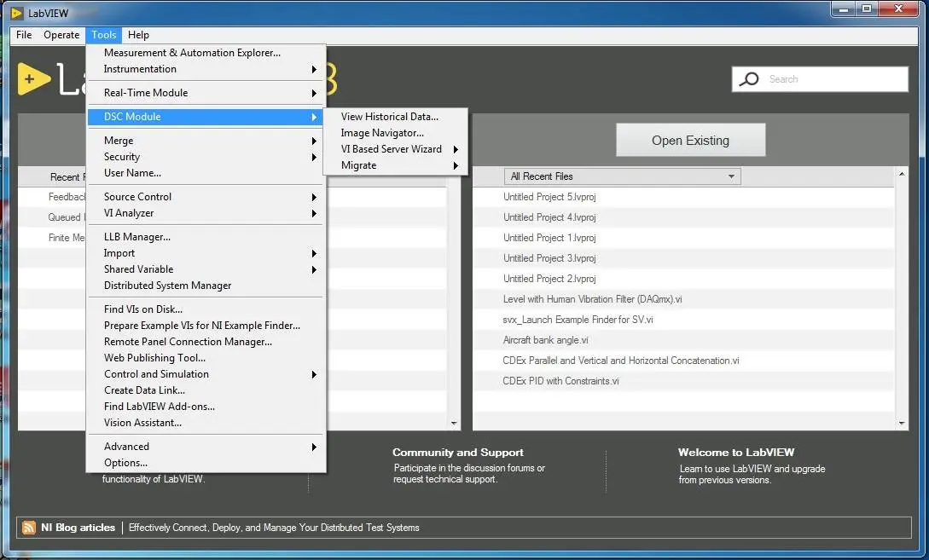Select Prepare Example VIs for NI Example Finder
Screen dimensions: 929x560
pos(206,326)
